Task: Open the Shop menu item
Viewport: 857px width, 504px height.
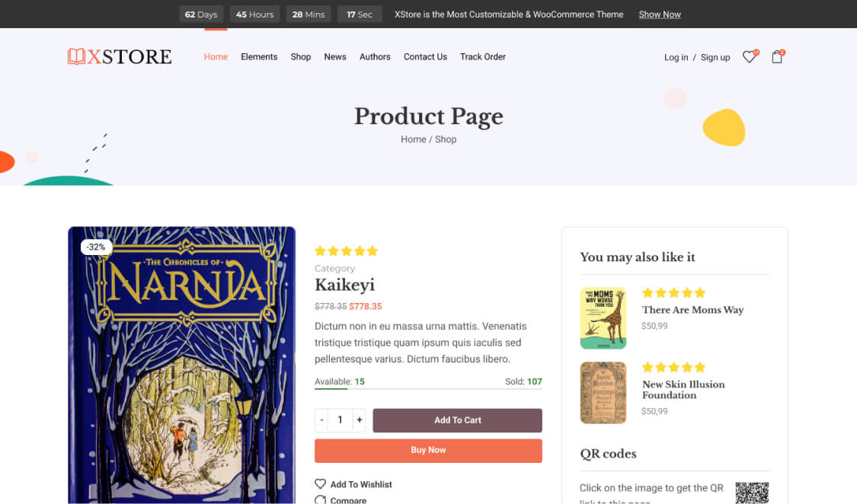Action: pos(301,57)
